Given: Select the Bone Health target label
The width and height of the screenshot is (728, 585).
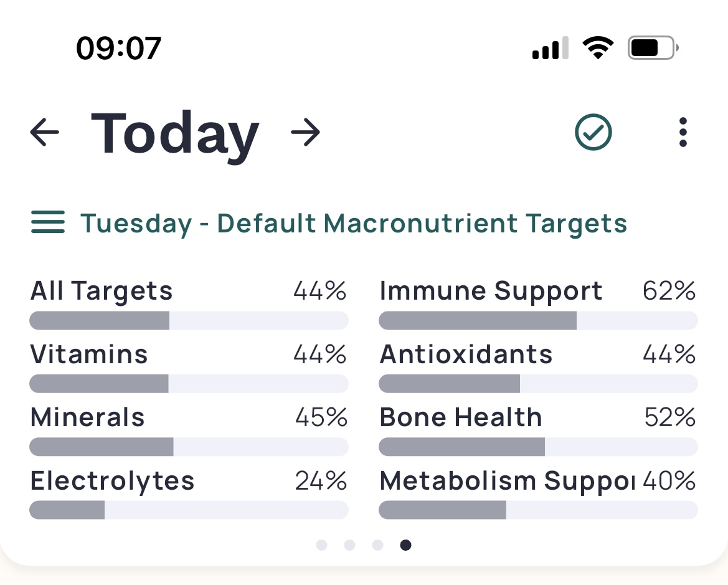Looking at the screenshot, I should coord(461,417).
